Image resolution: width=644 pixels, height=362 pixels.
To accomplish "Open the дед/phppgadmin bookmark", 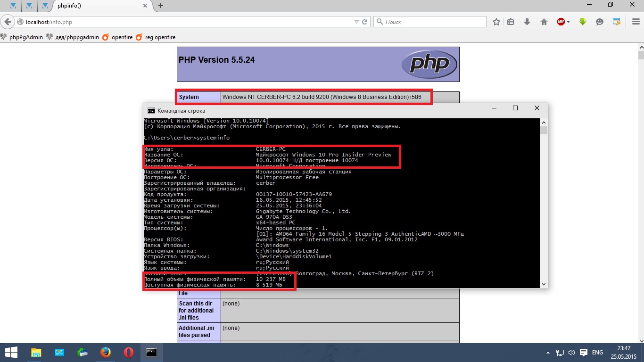I will coord(73,37).
